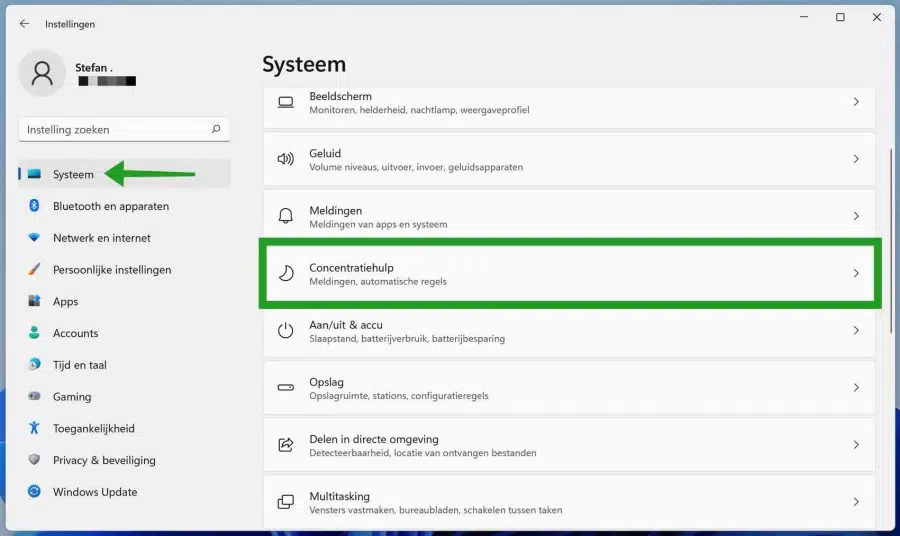This screenshot has width=900, height=536.
Task: Click the Multitasking windows icon
Action: [286, 502]
